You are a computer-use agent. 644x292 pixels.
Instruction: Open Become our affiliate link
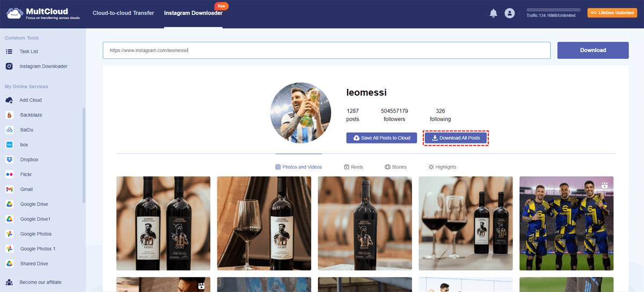pos(40,282)
